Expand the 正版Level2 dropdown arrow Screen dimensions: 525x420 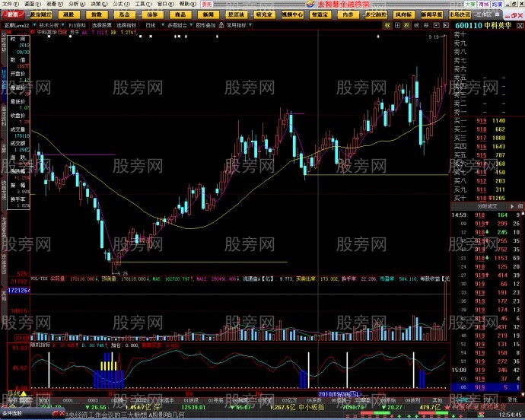[x=33, y=25]
